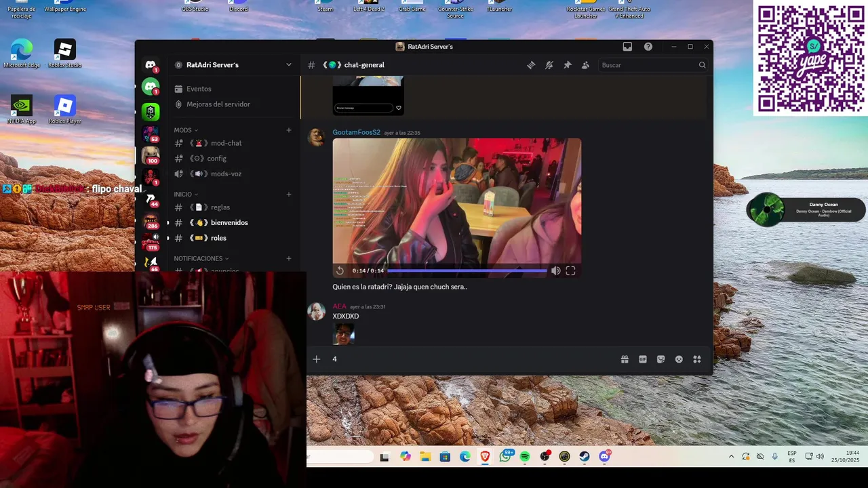Open GootamFoosS2's user profile name
The image size is (868, 488).
pos(357,133)
